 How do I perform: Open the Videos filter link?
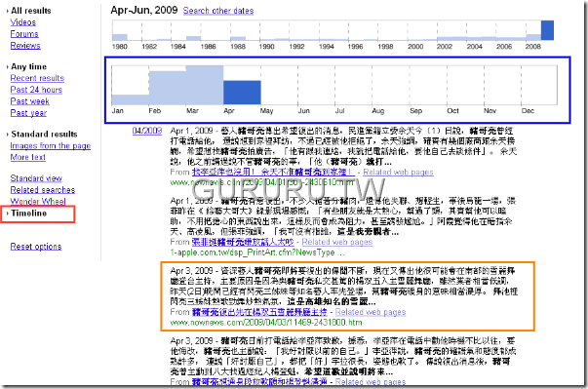[22, 22]
